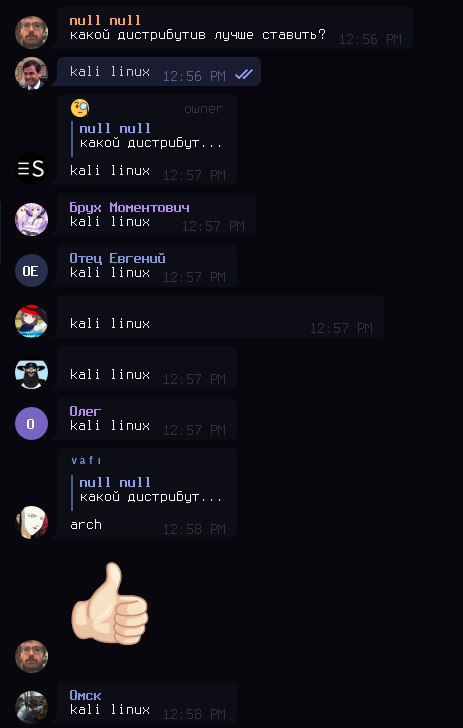Open Брух Моментович's sender name

(130, 207)
